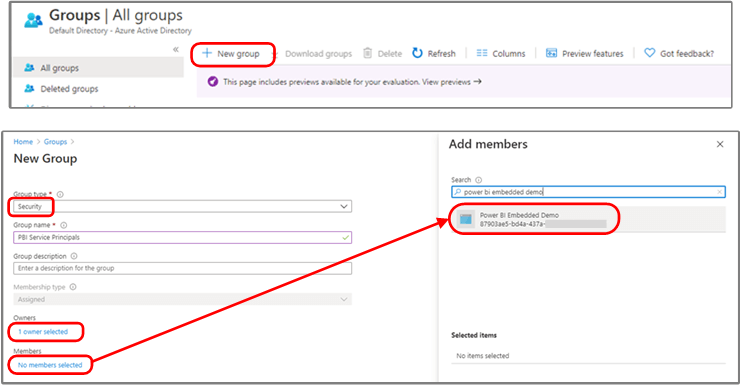Screen dimensions: 741x385
Task: Open View previews link in banner
Action: [x=451, y=82]
